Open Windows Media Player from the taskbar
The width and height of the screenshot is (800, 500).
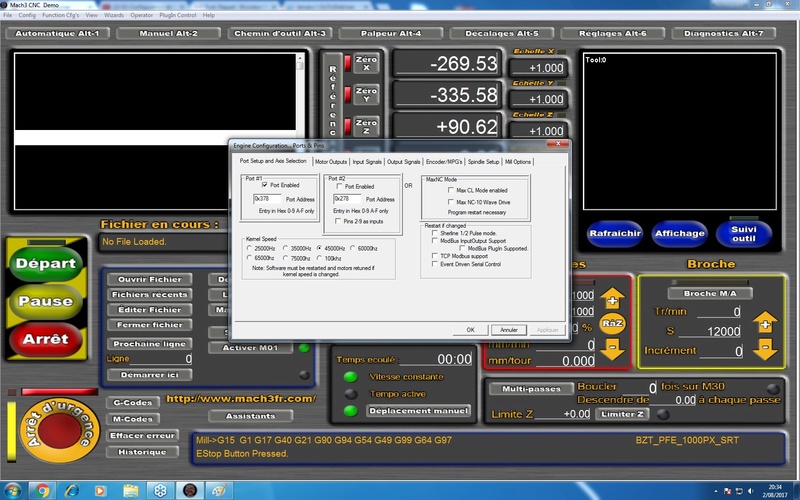101,491
